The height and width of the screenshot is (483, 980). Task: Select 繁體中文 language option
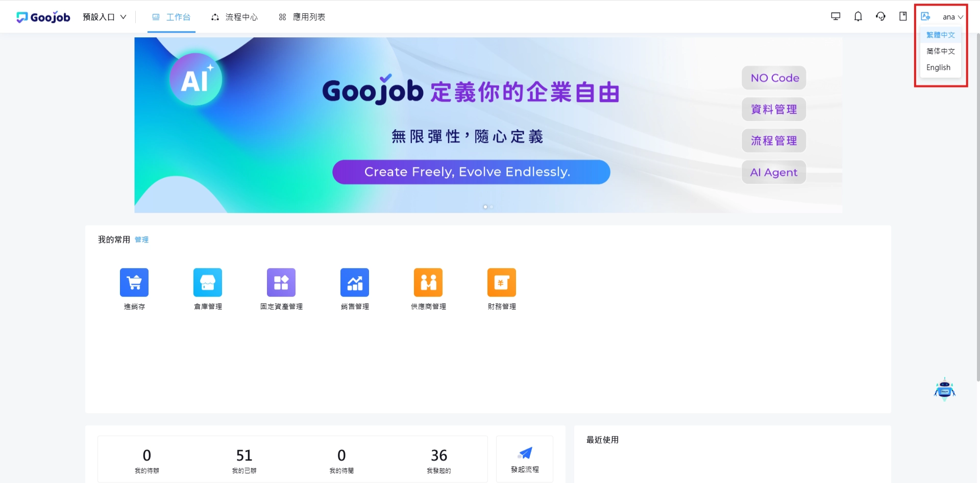click(941, 35)
